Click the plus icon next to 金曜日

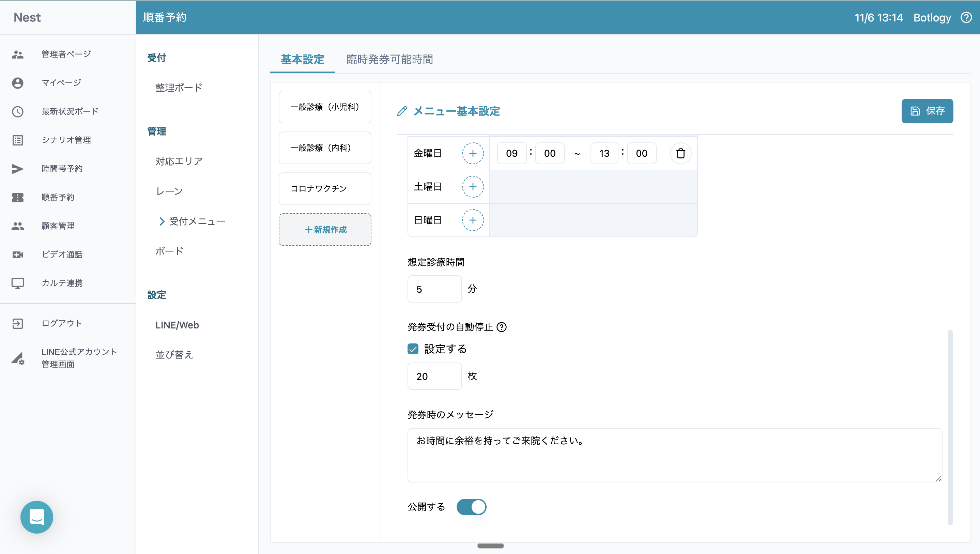473,153
